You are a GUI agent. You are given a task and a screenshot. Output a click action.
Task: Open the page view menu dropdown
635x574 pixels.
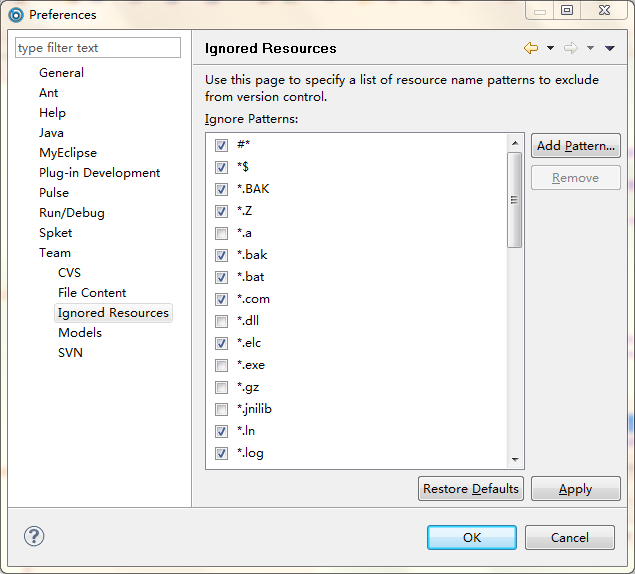610,48
